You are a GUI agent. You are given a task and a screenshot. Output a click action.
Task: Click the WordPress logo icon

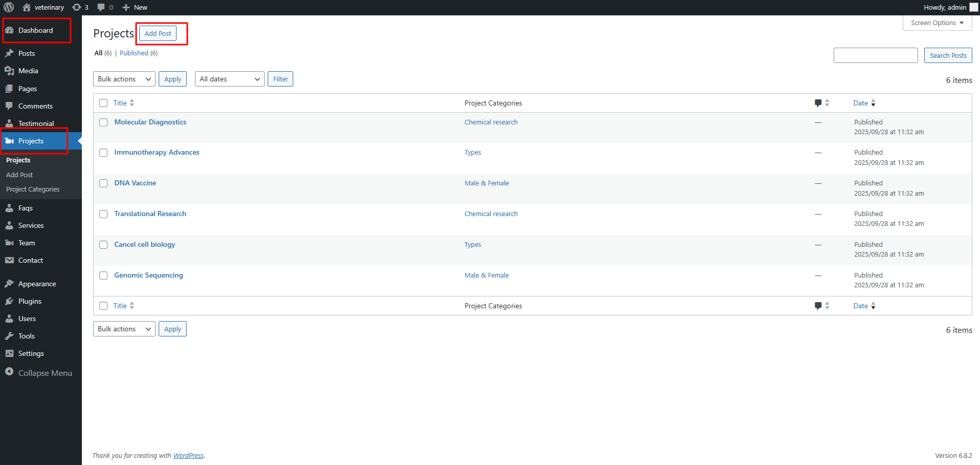point(9,7)
